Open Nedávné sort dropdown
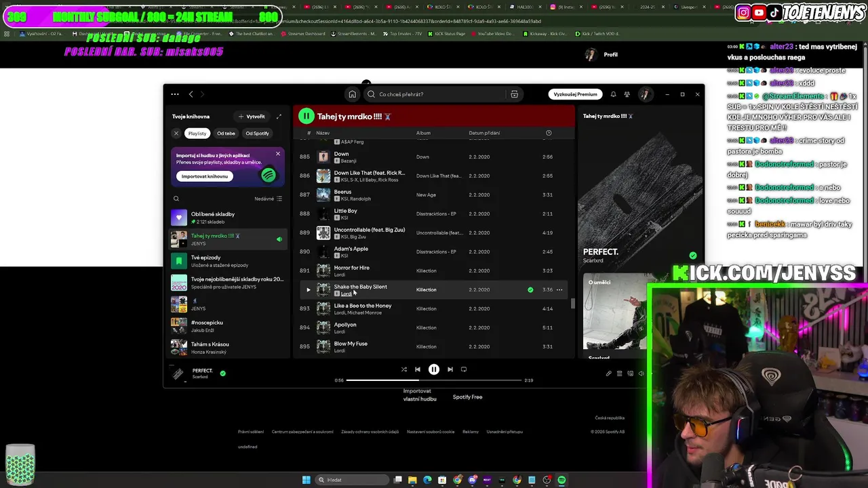The height and width of the screenshot is (488, 868). (268, 199)
